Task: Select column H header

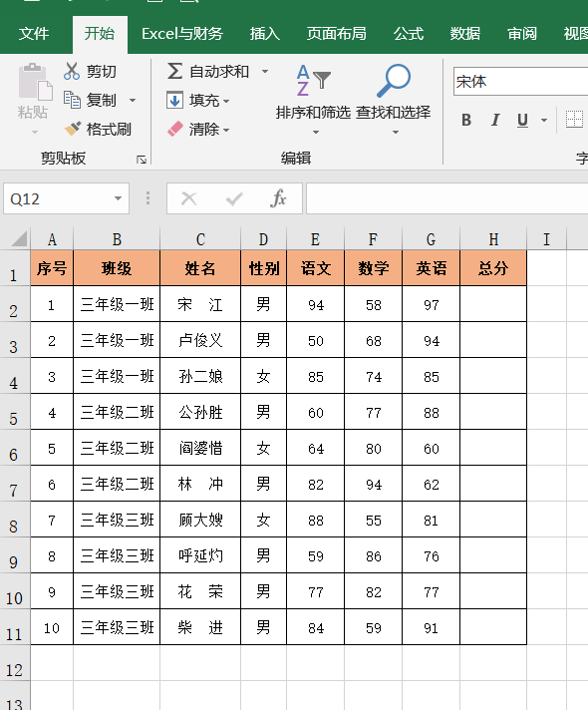Action: (x=493, y=238)
